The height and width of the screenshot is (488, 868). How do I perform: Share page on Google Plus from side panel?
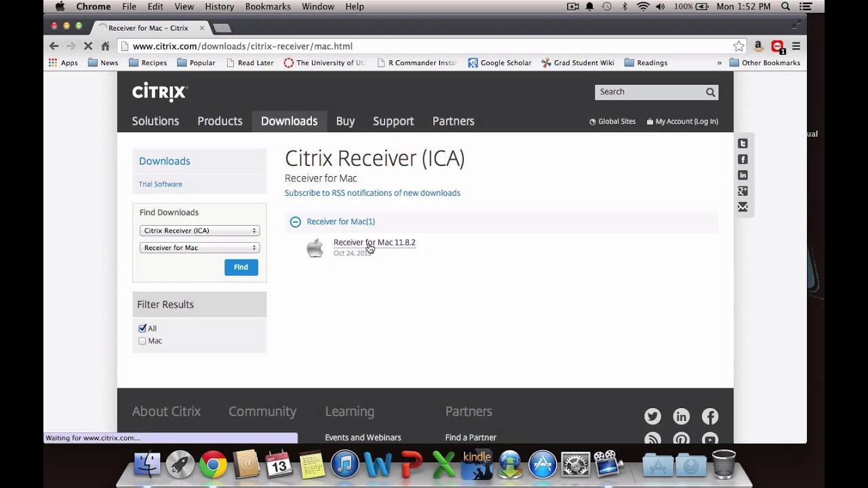point(743,191)
